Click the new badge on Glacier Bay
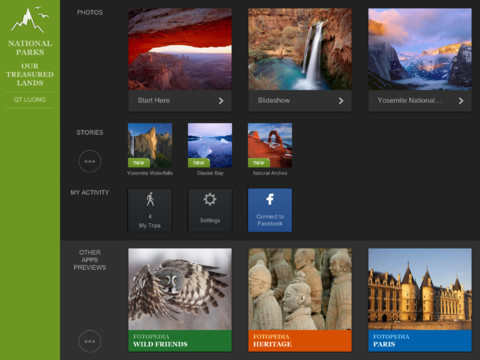Screen dimensions: 480x360 pos(199,163)
